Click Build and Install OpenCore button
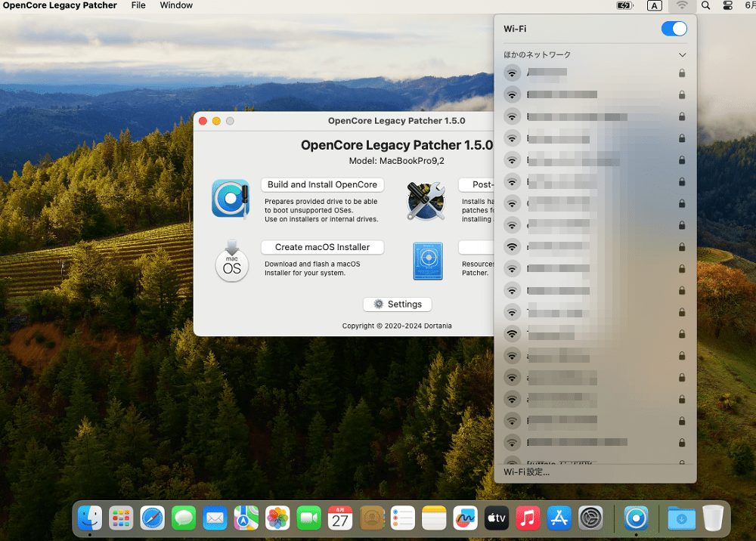The image size is (756, 541). 323,184
